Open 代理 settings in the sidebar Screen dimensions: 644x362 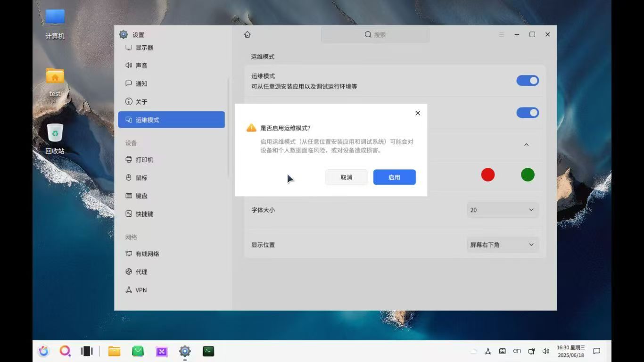pyautogui.click(x=172, y=272)
